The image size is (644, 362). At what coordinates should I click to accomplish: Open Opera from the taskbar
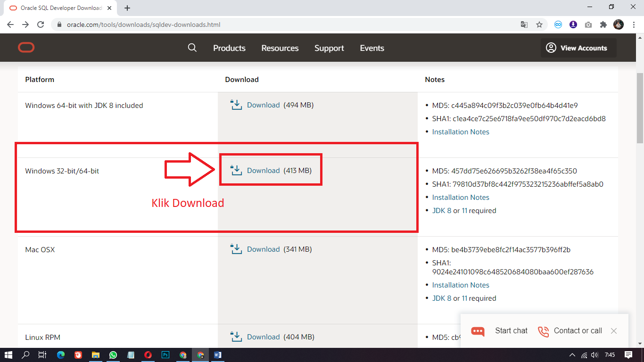(148, 355)
